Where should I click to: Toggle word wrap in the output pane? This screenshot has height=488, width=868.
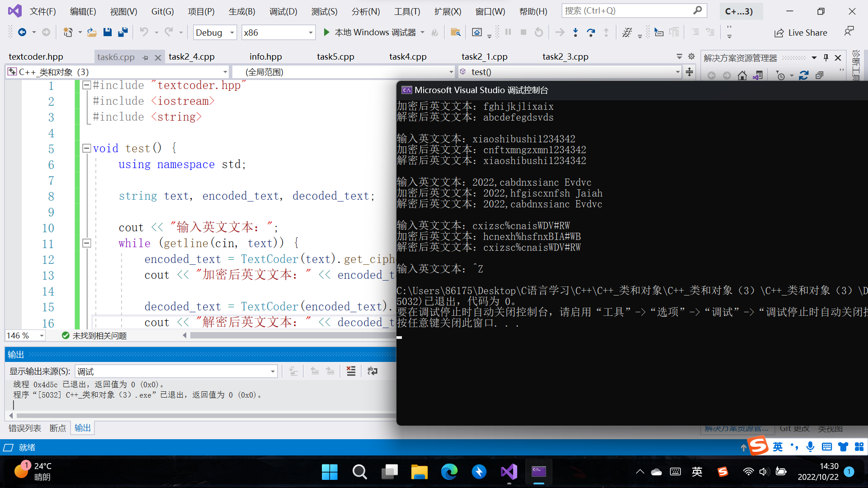[372, 371]
